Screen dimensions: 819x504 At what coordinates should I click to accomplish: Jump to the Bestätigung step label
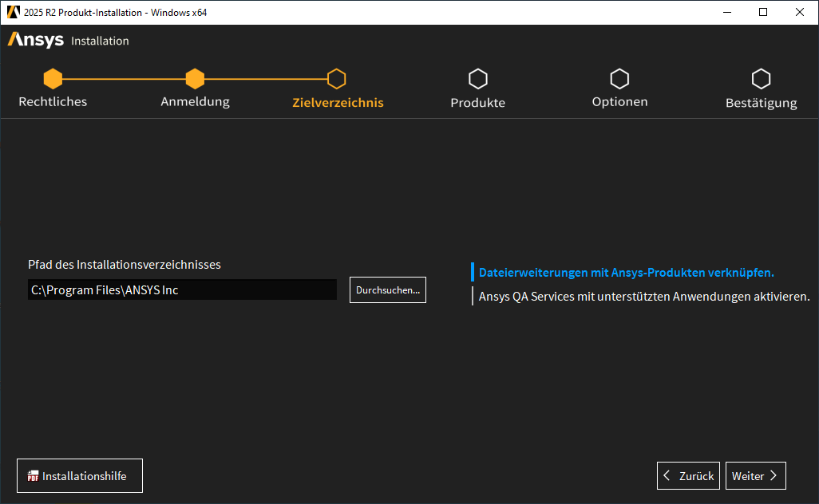(761, 103)
